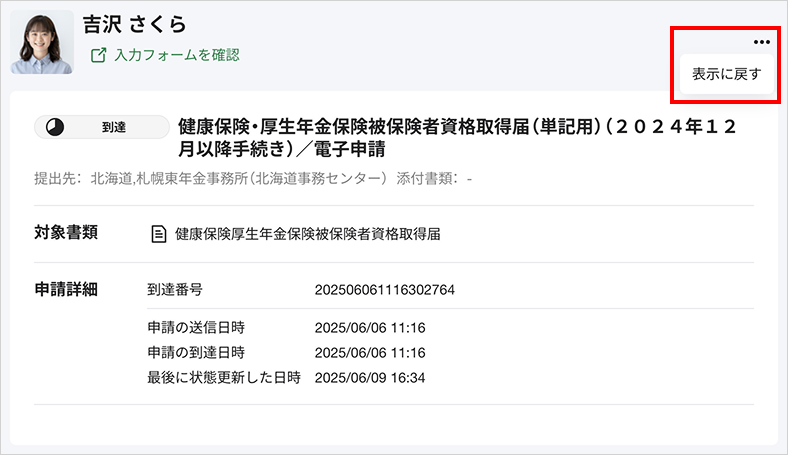Click the 最後に状態更新した日時 value 2025/06/09 16:34
The height and width of the screenshot is (455, 788).
pyautogui.click(x=370, y=378)
